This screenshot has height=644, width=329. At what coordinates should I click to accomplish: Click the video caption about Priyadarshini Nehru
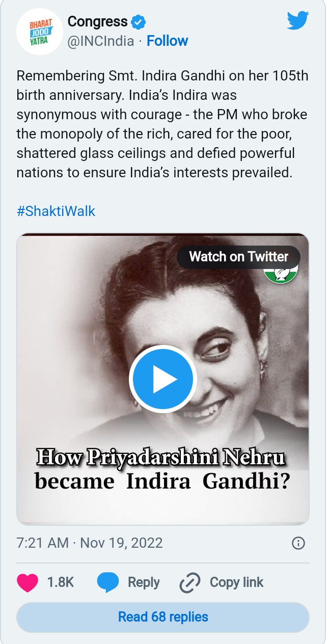pyautogui.click(x=162, y=469)
